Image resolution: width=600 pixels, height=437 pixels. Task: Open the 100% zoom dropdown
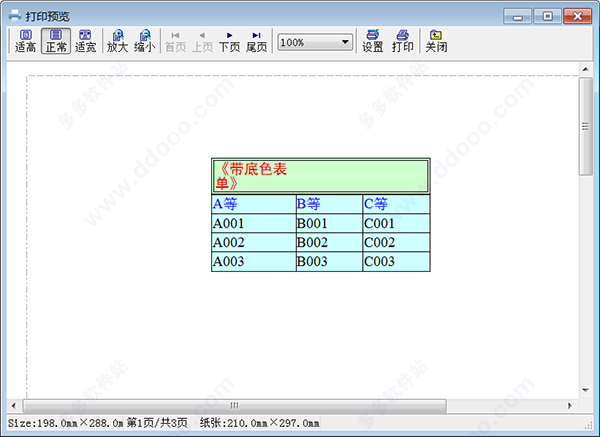coord(315,42)
